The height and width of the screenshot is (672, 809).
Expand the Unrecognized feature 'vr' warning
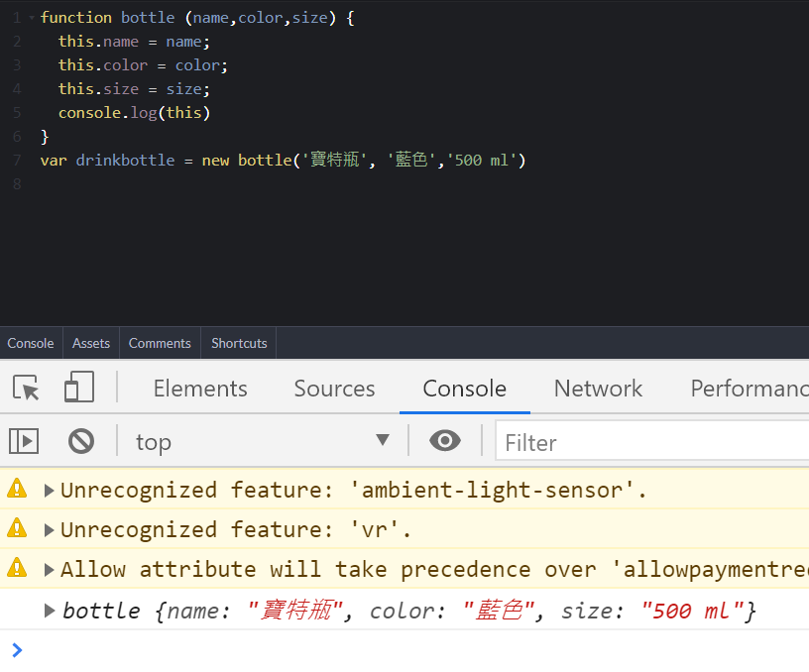49,529
